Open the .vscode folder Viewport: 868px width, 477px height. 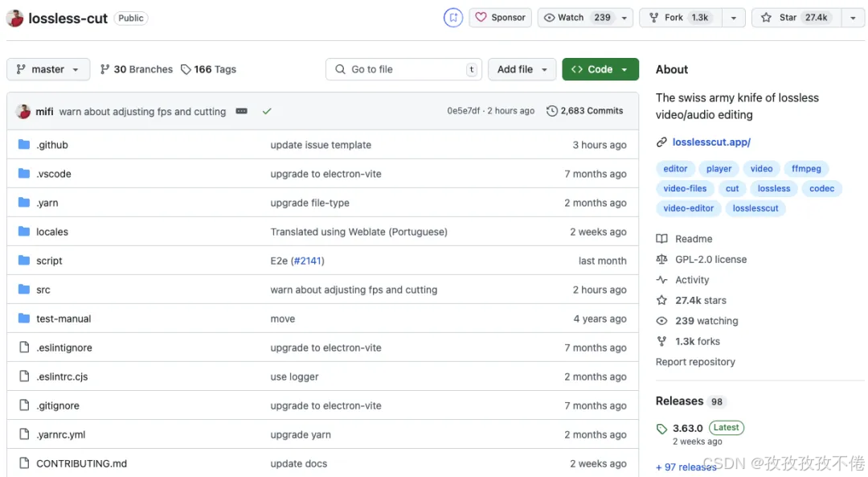pos(54,174)
